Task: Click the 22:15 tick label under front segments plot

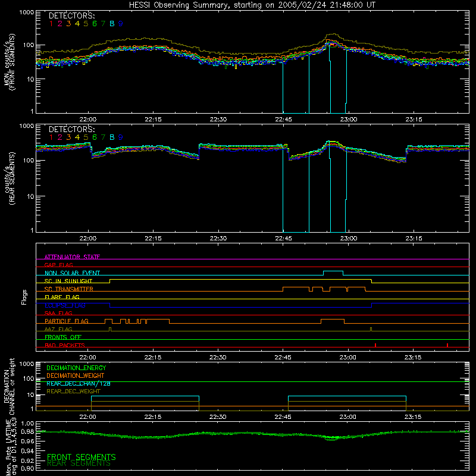Action: tap(153, 120)
